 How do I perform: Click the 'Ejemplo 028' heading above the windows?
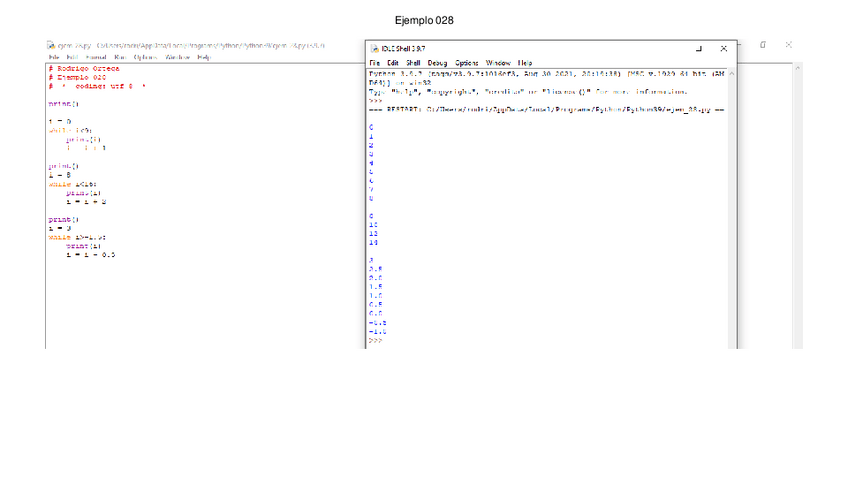424,21
